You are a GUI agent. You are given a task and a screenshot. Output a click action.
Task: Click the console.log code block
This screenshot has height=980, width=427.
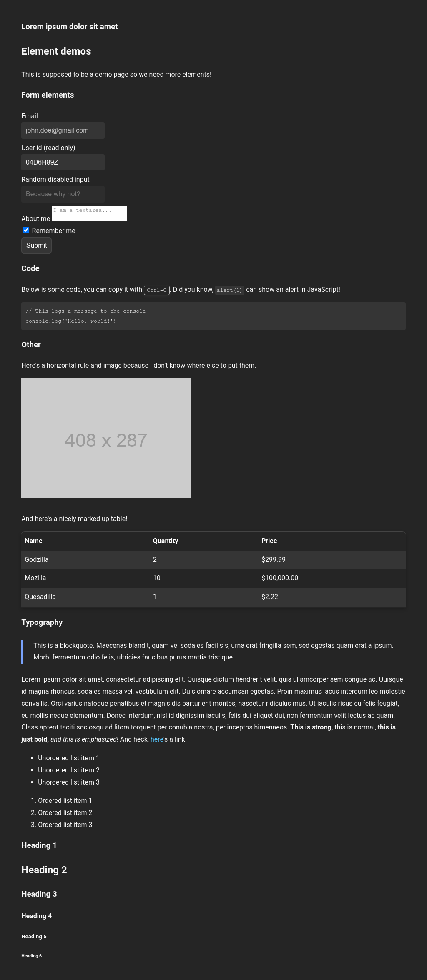point(213,316)
